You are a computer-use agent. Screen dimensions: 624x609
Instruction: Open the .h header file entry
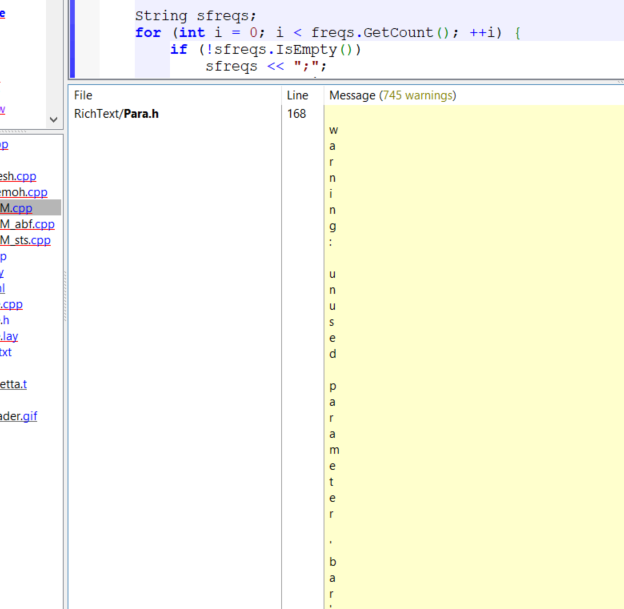click(x=5, y=320)
